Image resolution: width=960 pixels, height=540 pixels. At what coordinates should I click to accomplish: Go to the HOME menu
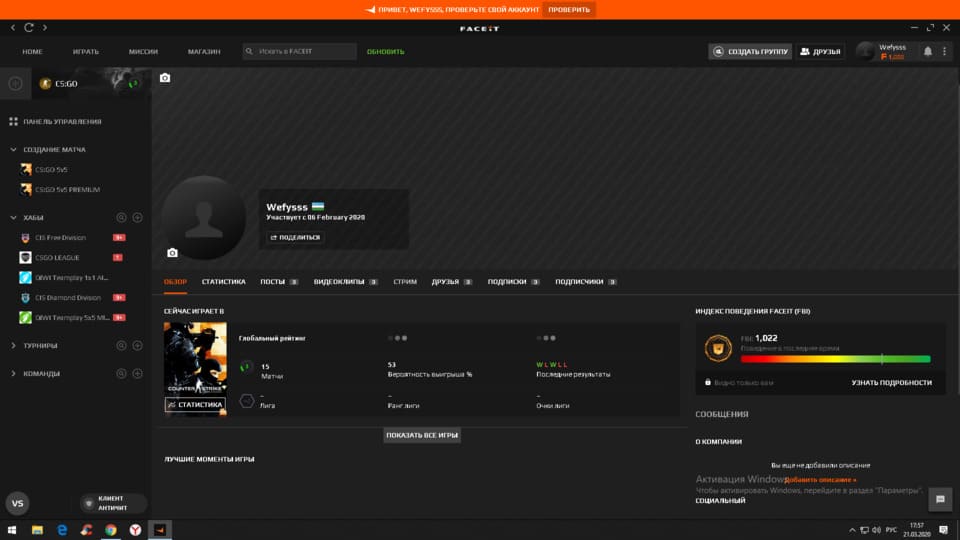click(32, 51)
